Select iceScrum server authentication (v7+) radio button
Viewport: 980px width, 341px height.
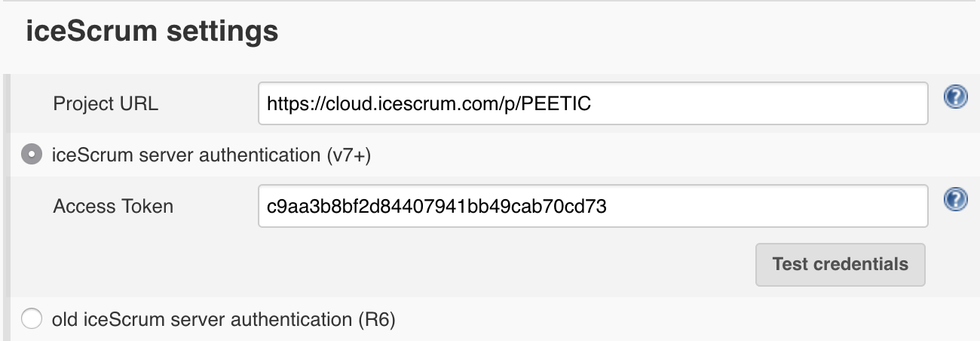32,155
